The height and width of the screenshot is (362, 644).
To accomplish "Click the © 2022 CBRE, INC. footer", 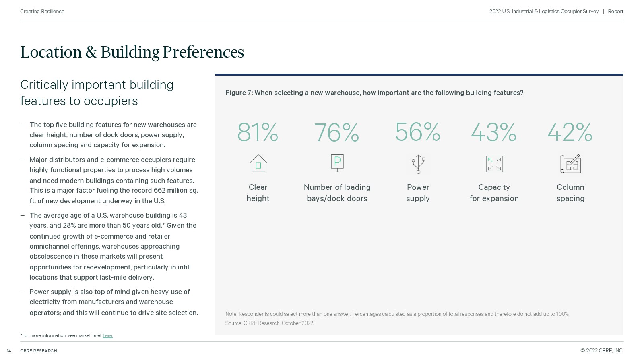I will 602,351.
